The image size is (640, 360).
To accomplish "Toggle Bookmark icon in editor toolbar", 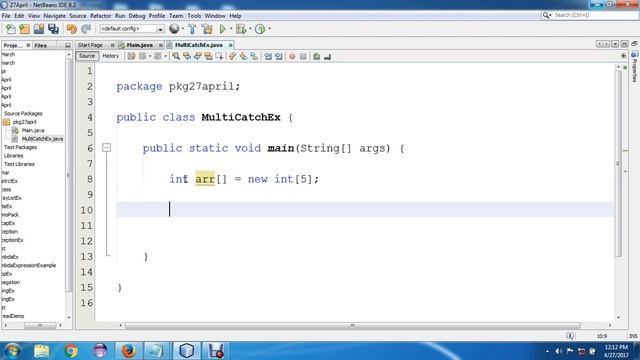I will (x=254, y=56).
